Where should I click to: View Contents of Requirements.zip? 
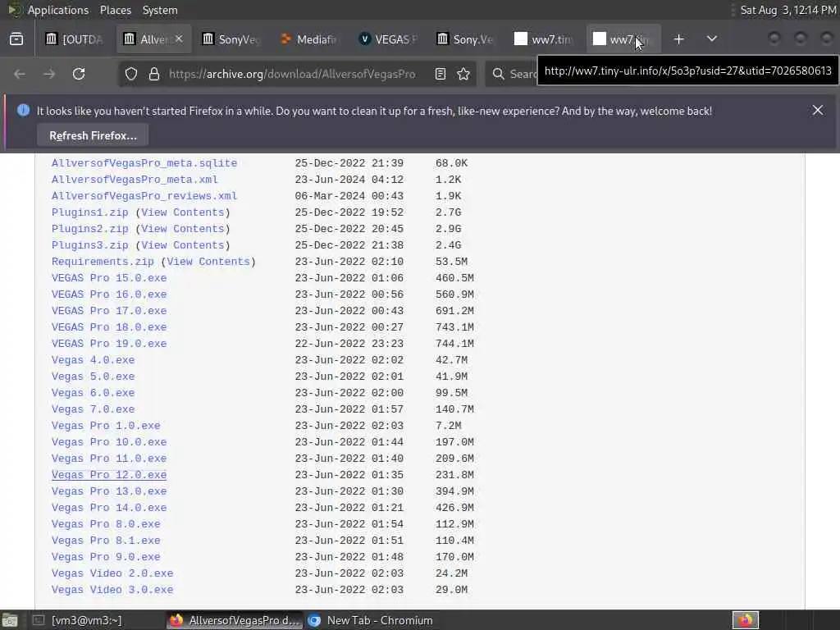coord(208,262)
